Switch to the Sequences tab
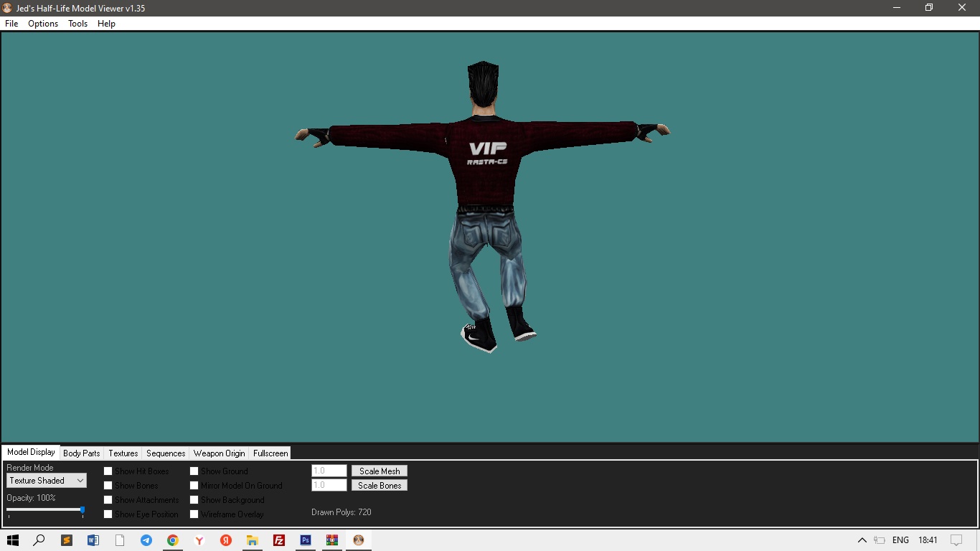 click(x=166, y=453)
